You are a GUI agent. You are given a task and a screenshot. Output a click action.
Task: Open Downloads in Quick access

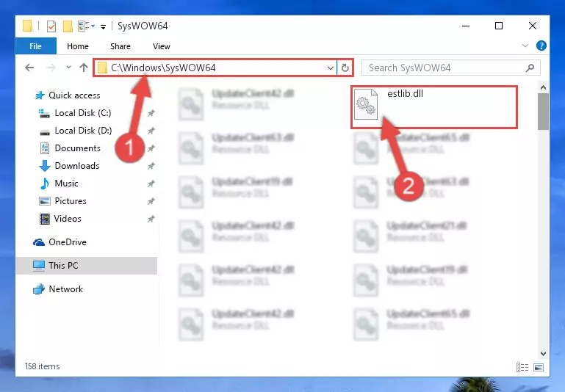(x=77, y=166)
